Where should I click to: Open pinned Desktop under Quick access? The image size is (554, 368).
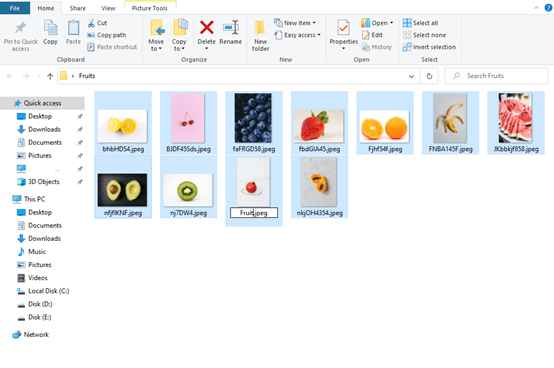click(x=40, y=116)
